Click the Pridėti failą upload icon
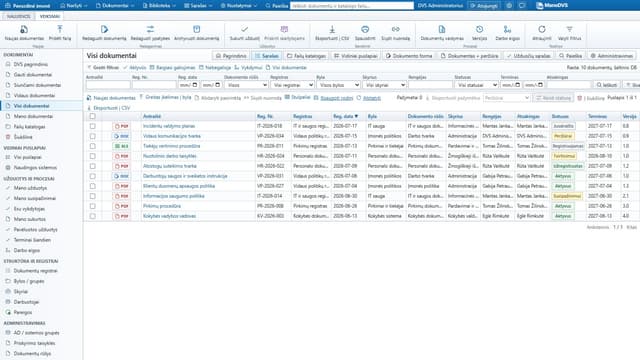This screenshot has width=640, height=360. click(60, 29)
